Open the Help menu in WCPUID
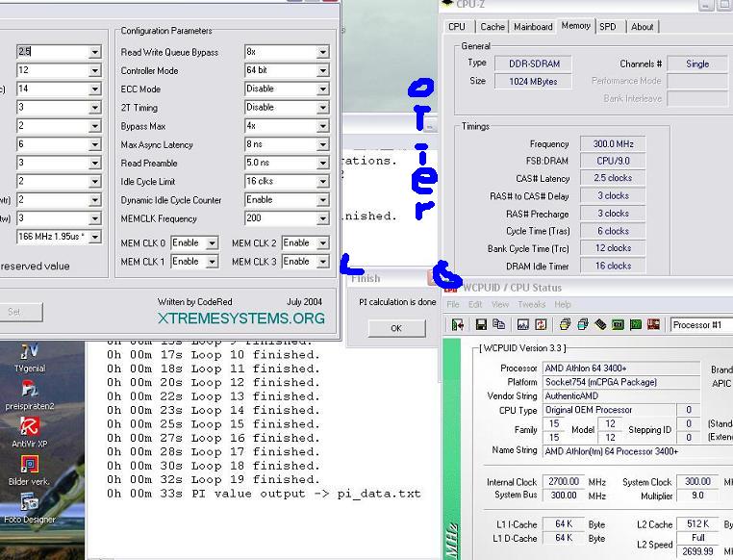The image size is (733, 560). coord(563,304)
